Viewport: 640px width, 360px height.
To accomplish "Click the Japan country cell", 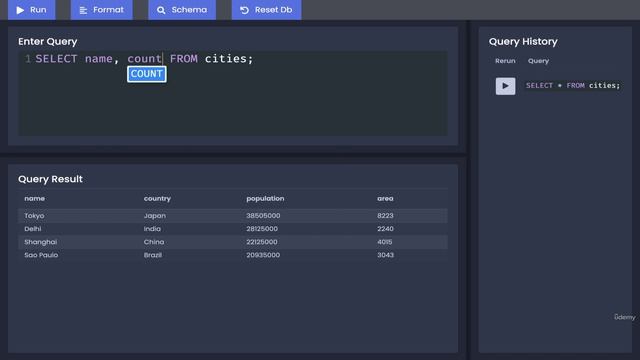I will 155,216.
